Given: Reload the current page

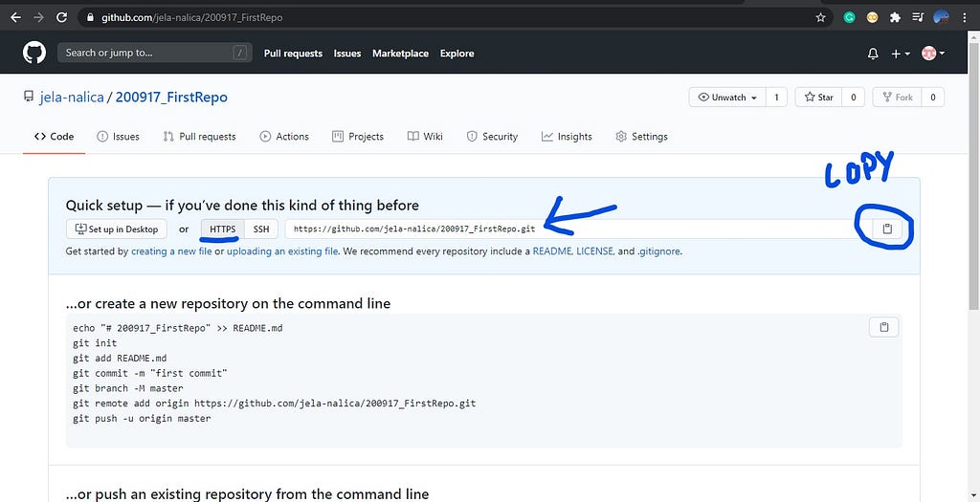Looking at the screenshot, I should point(61,17).
